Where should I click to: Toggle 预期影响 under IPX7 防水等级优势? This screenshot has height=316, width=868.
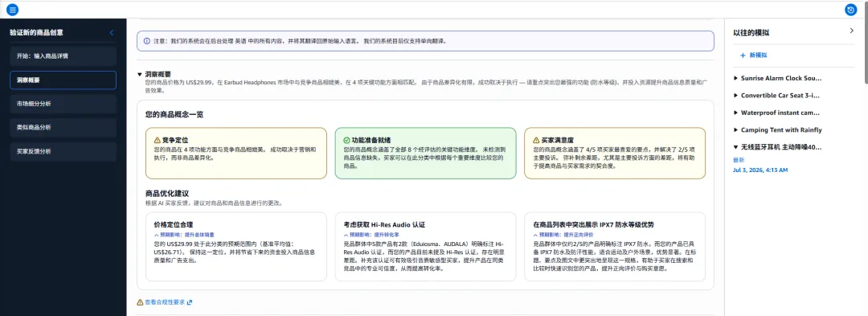pos(564,235)
